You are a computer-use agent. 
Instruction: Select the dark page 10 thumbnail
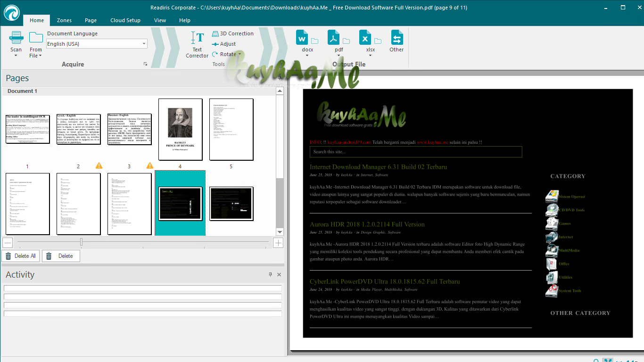(231, 203)
